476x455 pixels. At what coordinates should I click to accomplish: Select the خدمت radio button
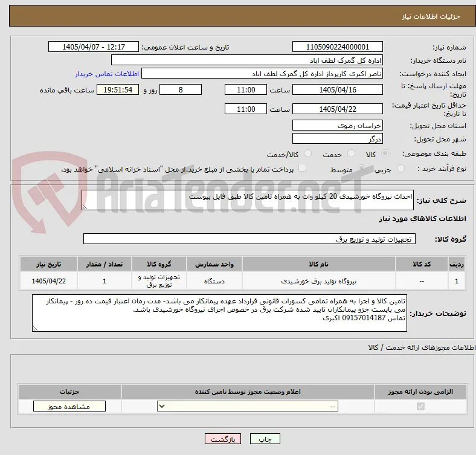coord(351,153)
